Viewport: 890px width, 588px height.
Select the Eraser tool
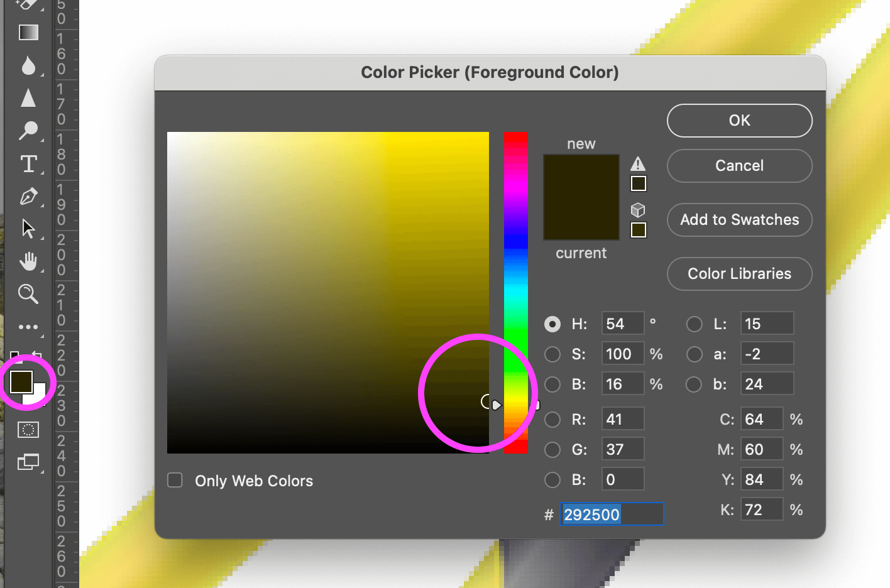(28, 5)
